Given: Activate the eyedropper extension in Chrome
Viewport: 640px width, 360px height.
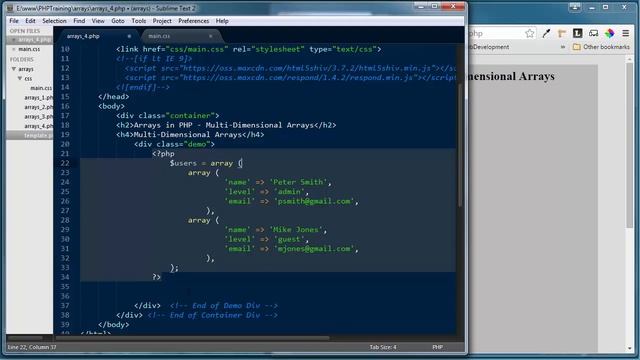Looking at the screenshot, I should pos(546,33).
